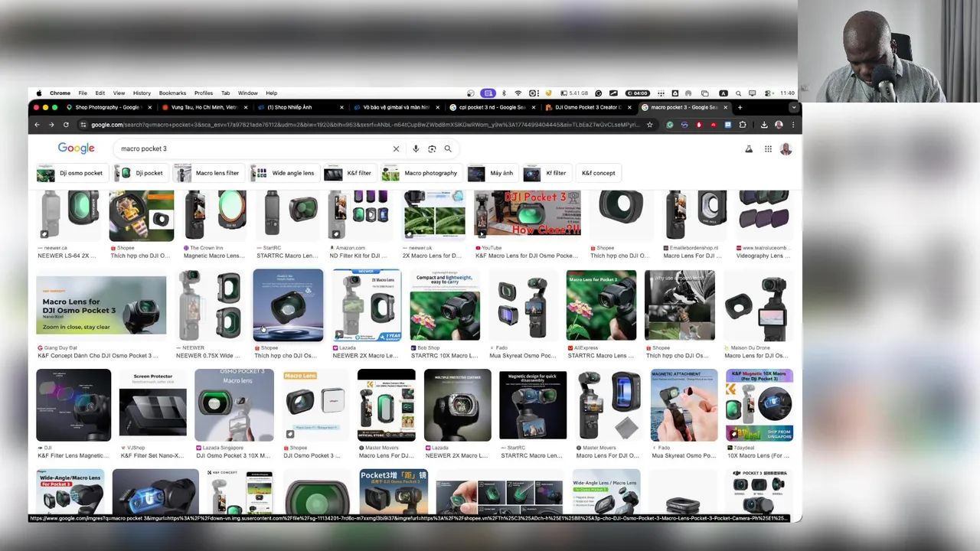Filter by the 'K&f concept' chip
This screenshot has width=980, height=551.
tap(598, 173)
